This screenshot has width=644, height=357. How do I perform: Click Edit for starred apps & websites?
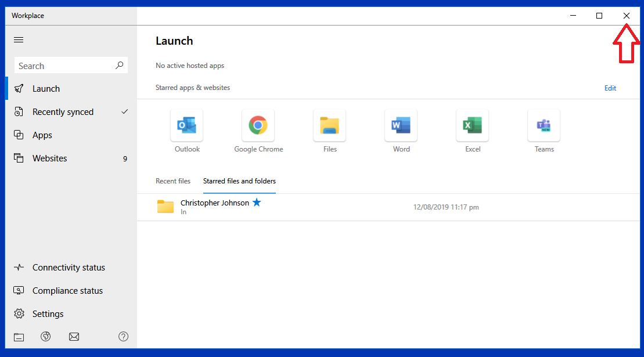(x=610, y=88)
